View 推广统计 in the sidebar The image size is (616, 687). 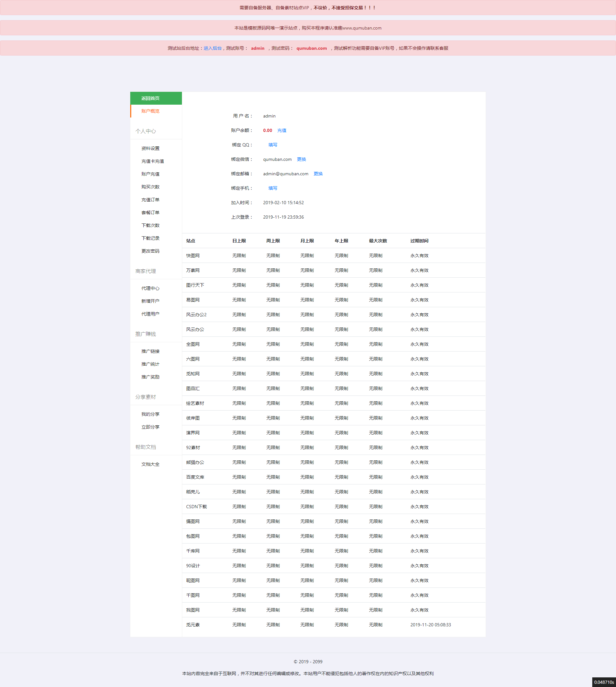[150, 364]
